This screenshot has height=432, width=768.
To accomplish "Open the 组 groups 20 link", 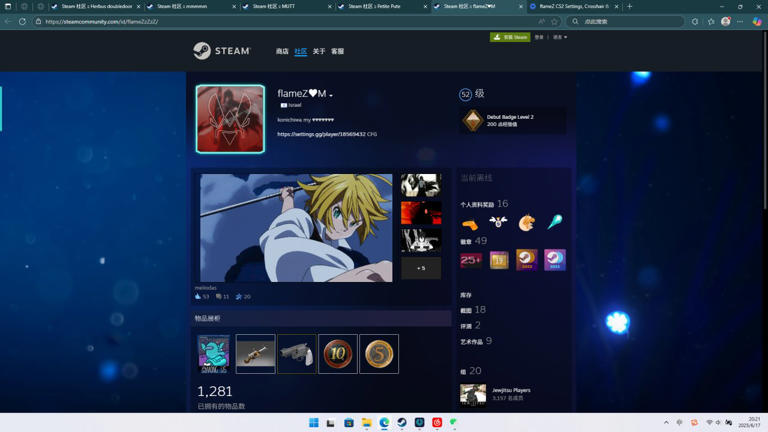I will [x=471, y=371].
